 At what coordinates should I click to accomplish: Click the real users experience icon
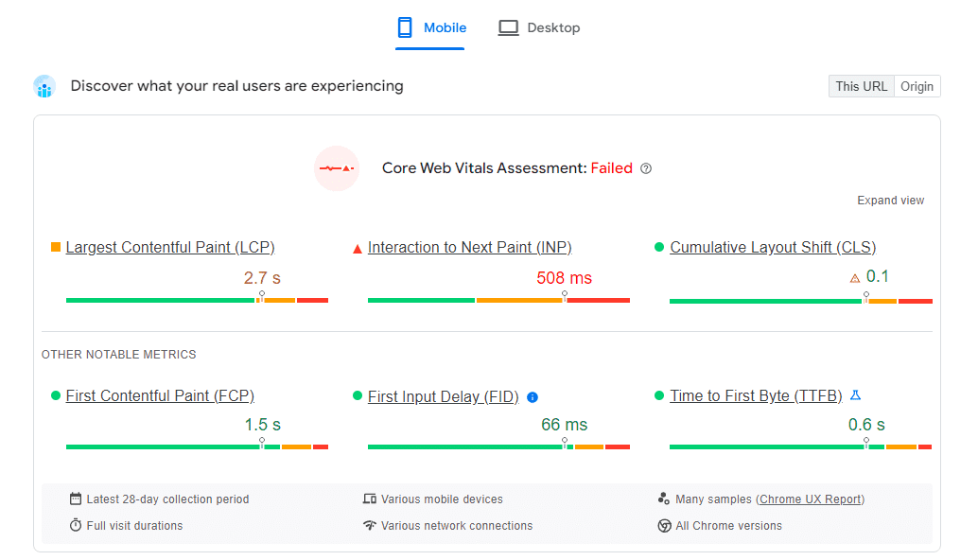[44, 87]
